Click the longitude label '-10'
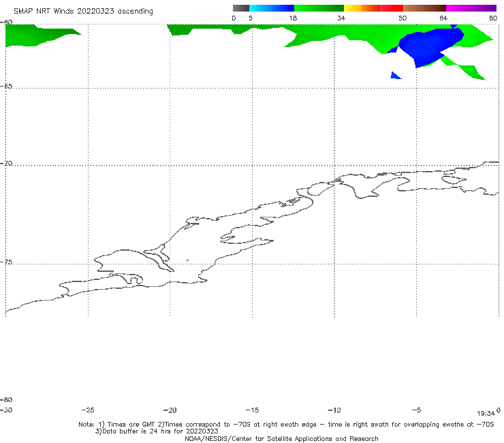The image size is (504, 443). click(x=334, y=410)
